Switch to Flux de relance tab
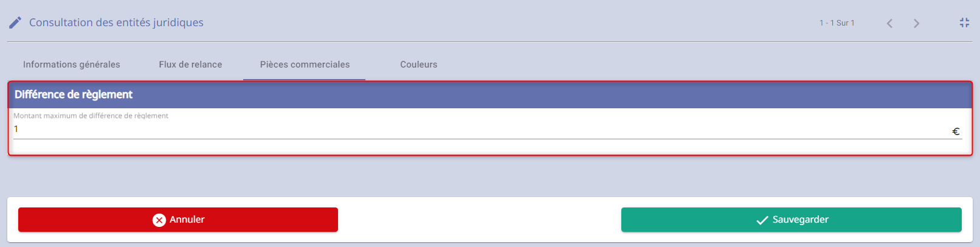Screen dimensions: 980x247 190,64
